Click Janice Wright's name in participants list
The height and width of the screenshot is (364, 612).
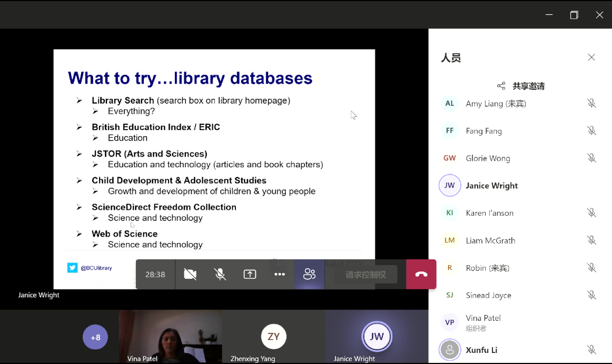492,186
